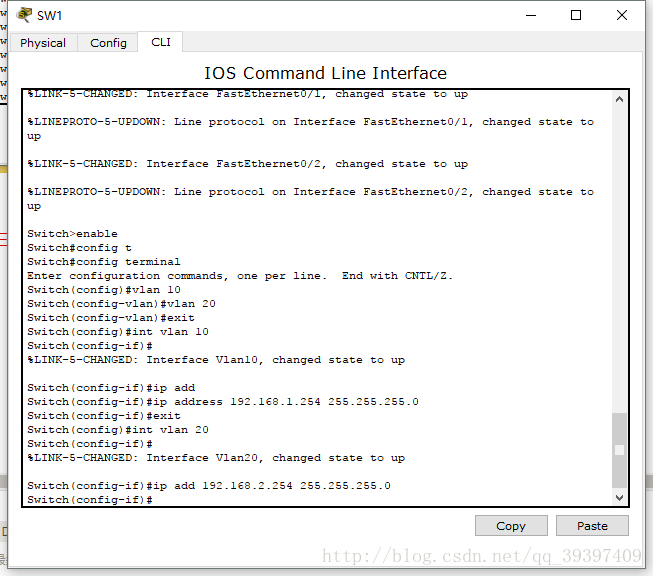Click the 'Switch(config)#int vlan 10' line
Image resolution: width=653 pixels, height=576 pixels.
[x=118, y=332]
